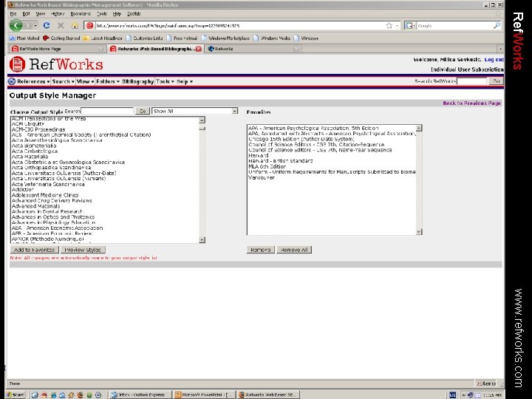Open Windows Marketplace bookmark
The width and height of the screenshot is (532, 399).
pyautogui.click(x=225, y=38)
